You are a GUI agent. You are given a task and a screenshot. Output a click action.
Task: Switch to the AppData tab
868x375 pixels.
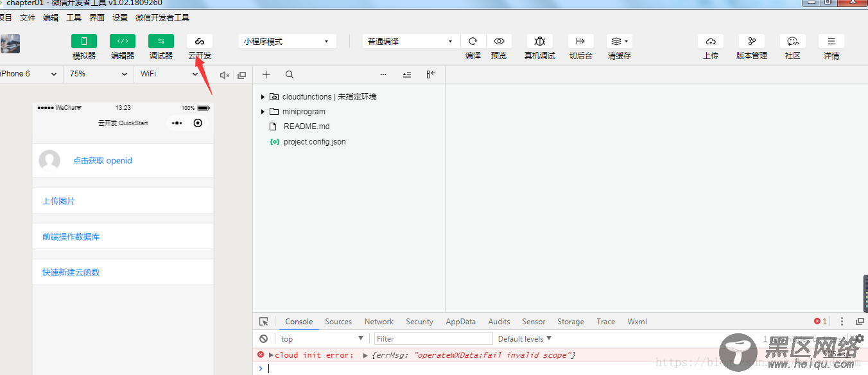[x=461, y=322]
